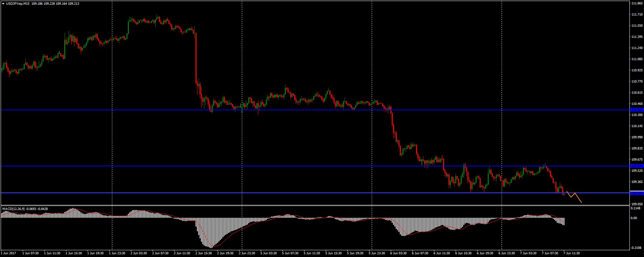644x257 pixels.
Task: Select the blue 110.368 price label tag
Action: pyautogui.click(x=637, y=110)
